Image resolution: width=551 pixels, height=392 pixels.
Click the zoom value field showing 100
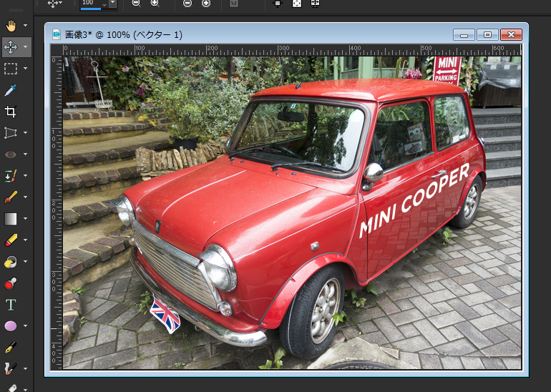(x=94, y=3)
